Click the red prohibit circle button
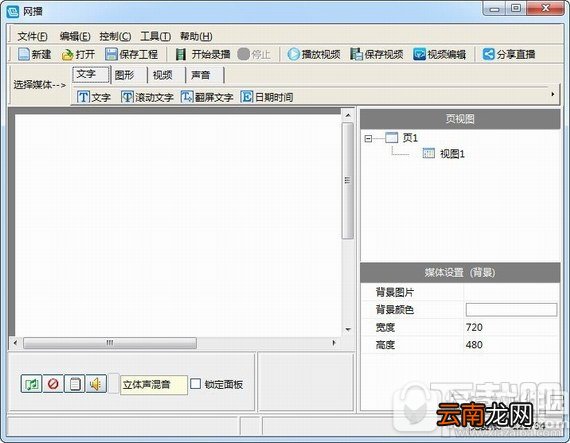 [x=53, y=384]
